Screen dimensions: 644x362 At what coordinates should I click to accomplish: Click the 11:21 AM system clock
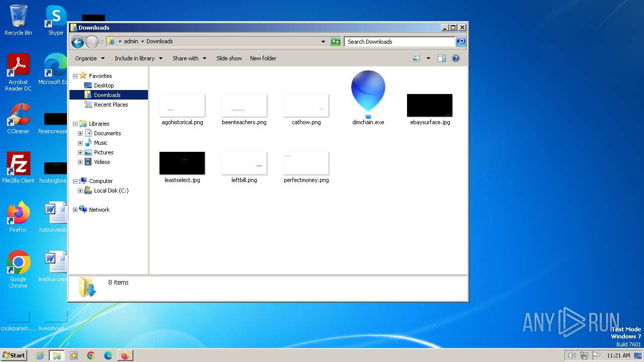pyautogui.click(x=618, y=355)
